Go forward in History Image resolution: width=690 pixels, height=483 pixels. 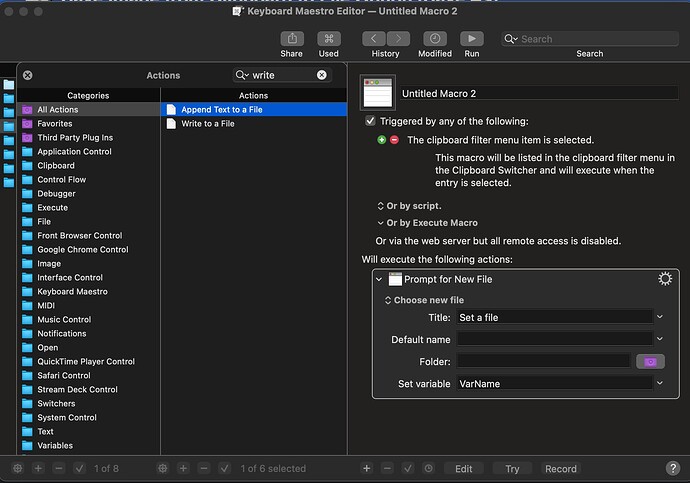398,39
